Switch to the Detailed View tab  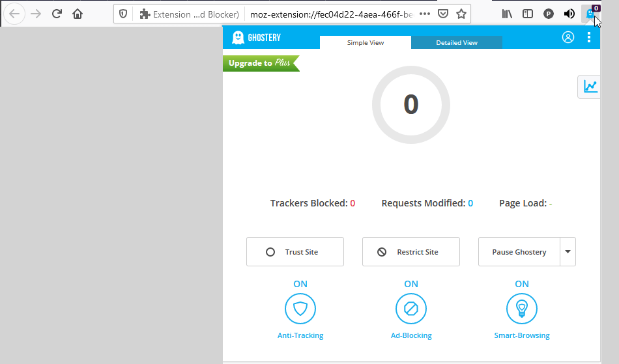coord(457,42)
